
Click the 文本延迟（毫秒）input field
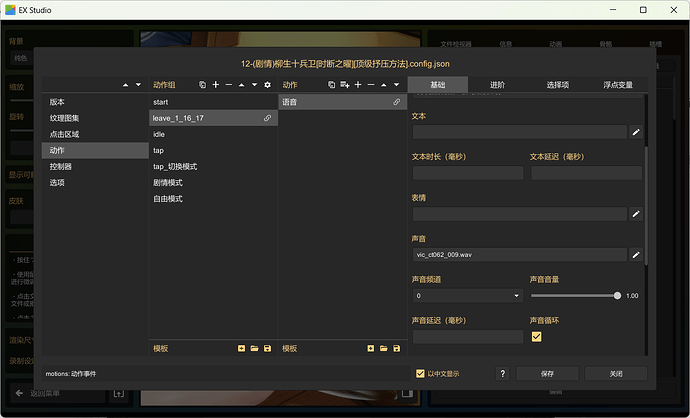point(586,173)
